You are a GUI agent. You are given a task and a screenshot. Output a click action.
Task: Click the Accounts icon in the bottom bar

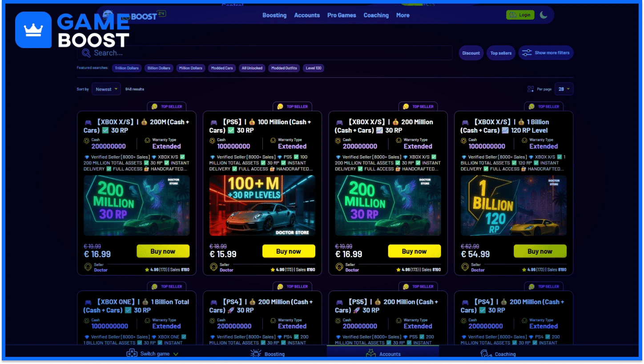pos(371,354)
